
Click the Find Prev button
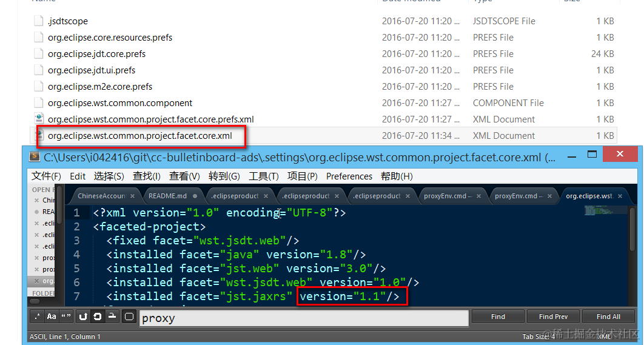pos(553,317)
